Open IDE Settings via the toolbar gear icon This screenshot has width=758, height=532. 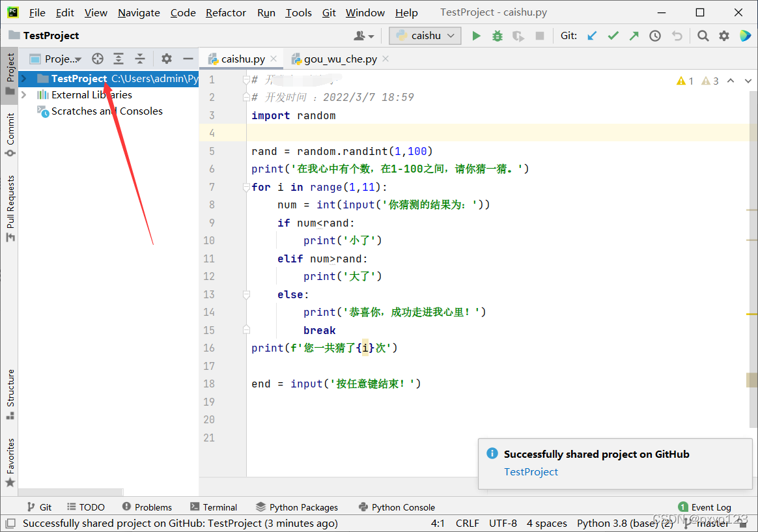(x=724, y=36)
